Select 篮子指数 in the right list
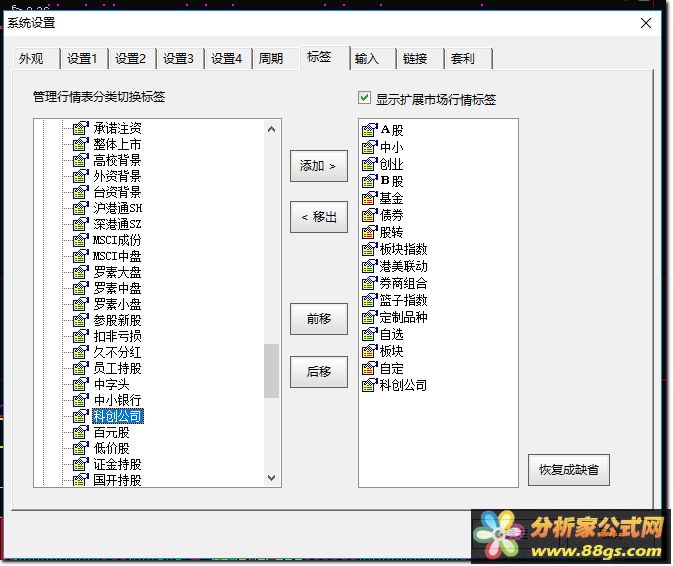This screenshot has width=673, height=566. 403,300
